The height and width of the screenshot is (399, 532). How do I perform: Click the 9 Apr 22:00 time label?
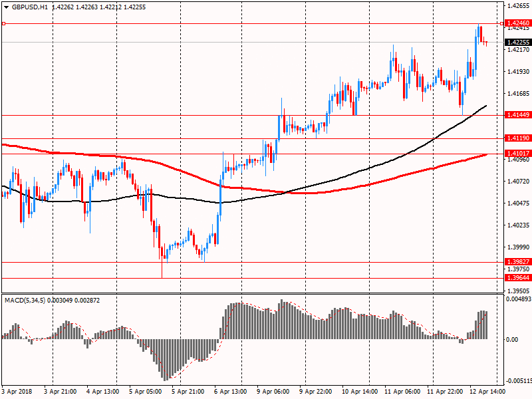tap(315, 392)
